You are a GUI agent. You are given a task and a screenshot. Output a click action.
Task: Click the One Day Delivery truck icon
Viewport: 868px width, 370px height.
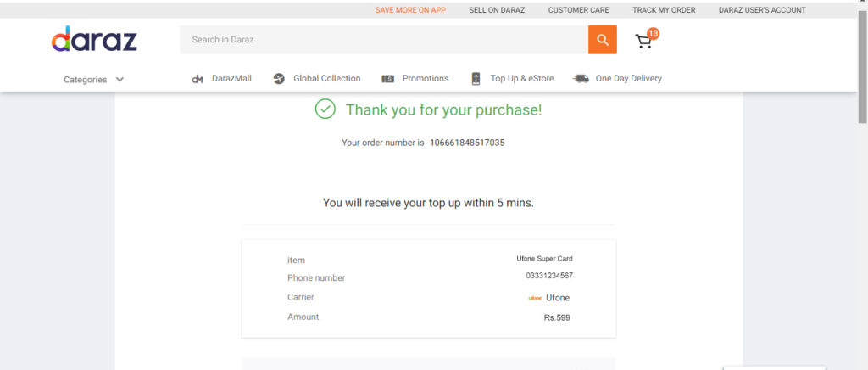click(x=581, y=79)
